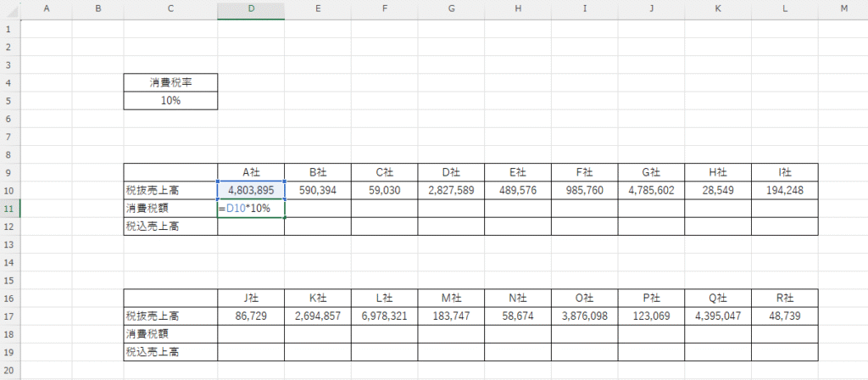Select the J社 company header cell
Image resolution: width=868 pixels, height=380 pixels.
coord(251,298)
